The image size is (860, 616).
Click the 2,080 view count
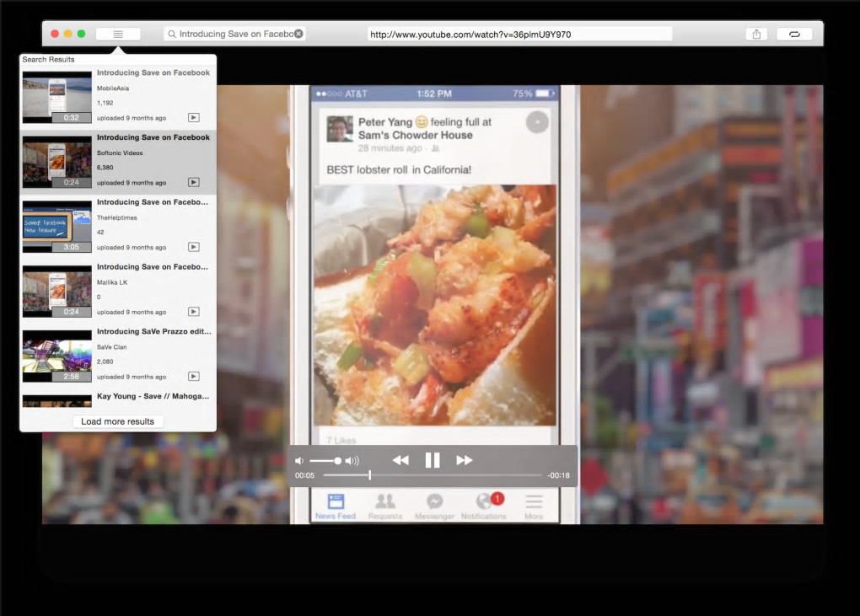point(105,362)
